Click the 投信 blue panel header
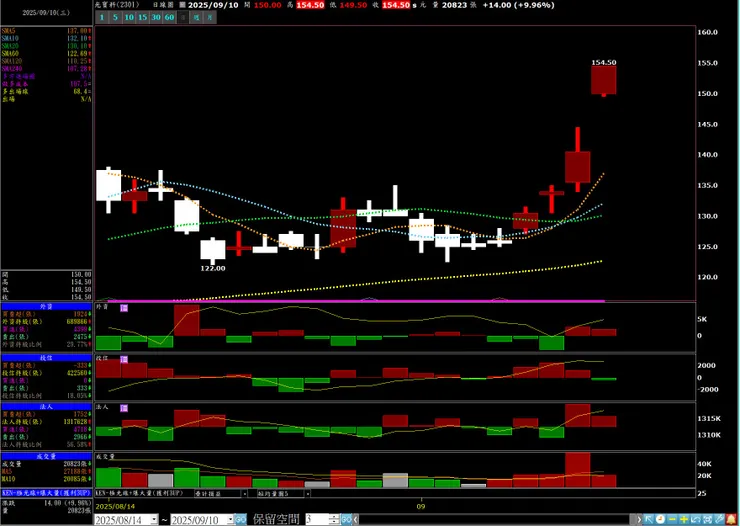 [46, 358]
